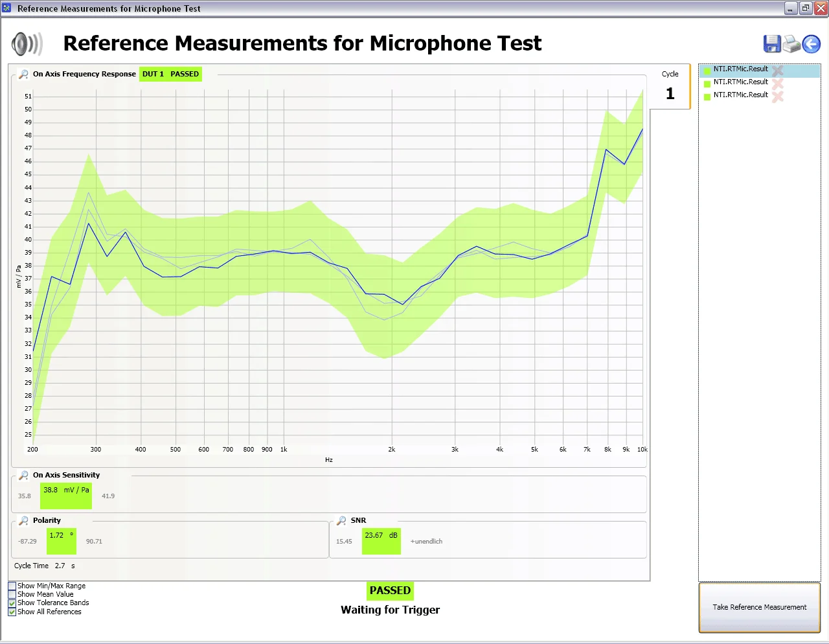Viewport: 829px width, 644px height.
Task: Click the application icon in the title bar
Action: 8,8
